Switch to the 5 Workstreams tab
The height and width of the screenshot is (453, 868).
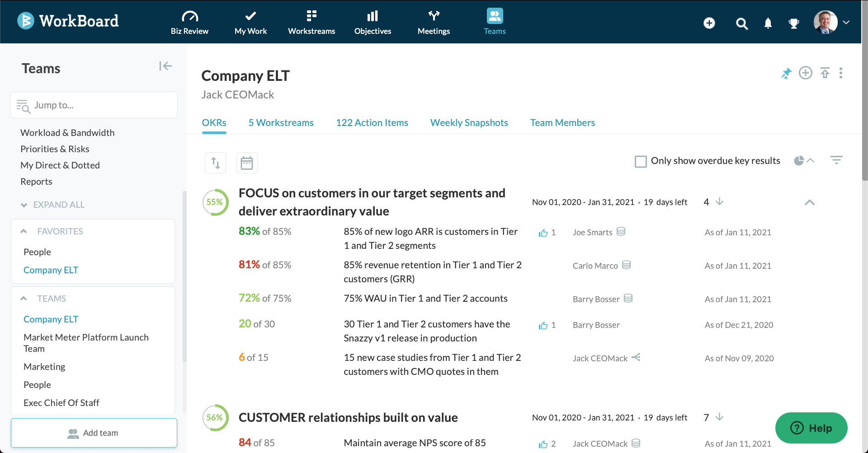pos(281,123)
